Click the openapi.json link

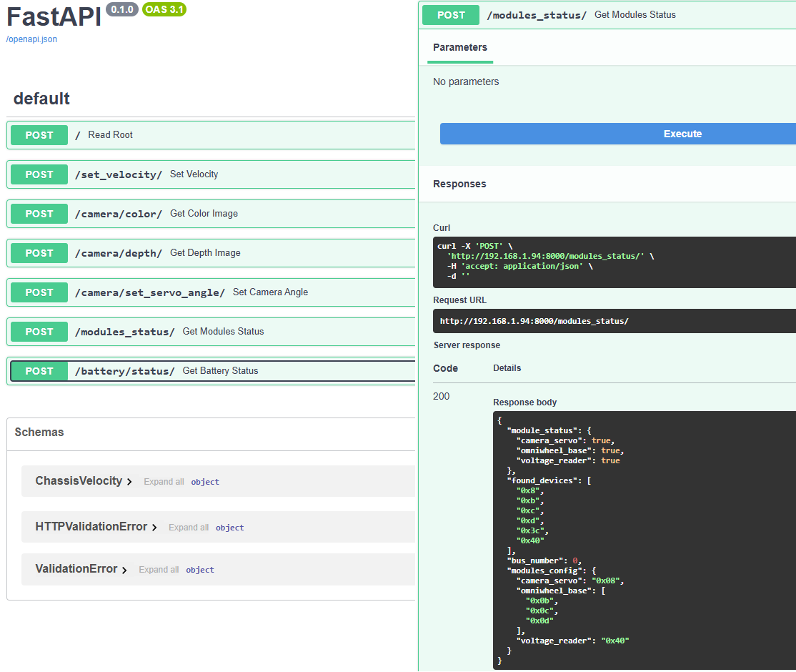[31, 39]
